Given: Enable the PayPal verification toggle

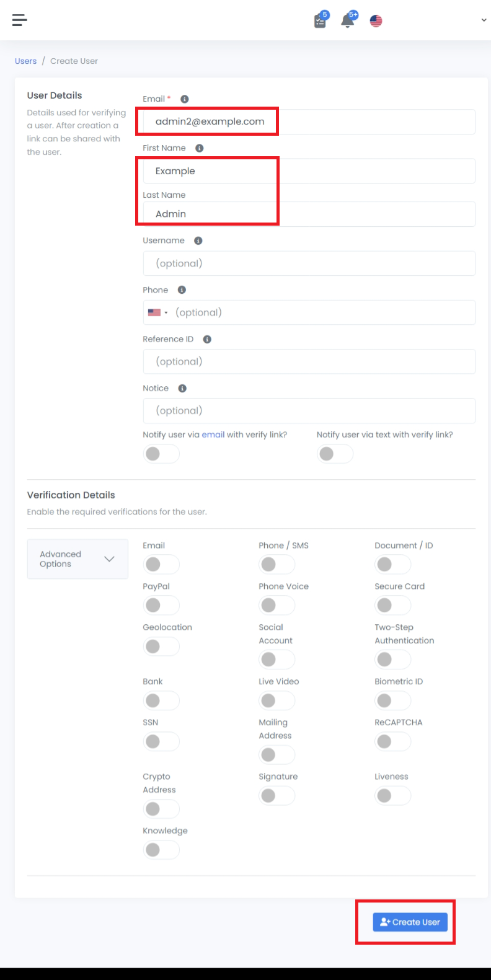Looking at the screenshot, I should click(x=161, y=605).
